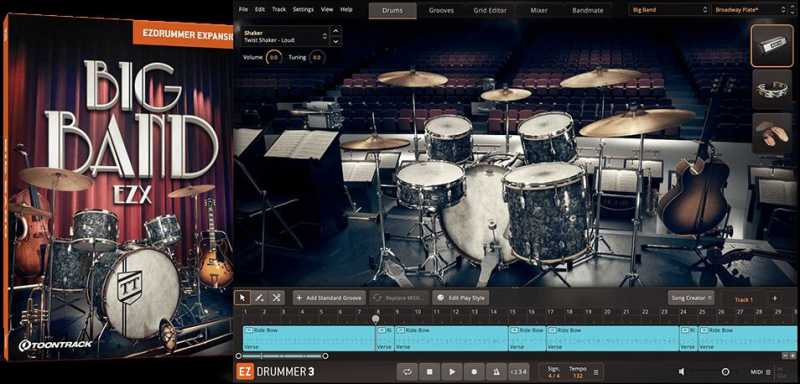Select the arrow pointer tool
The image size is (800, 384).
pos(242,297)
